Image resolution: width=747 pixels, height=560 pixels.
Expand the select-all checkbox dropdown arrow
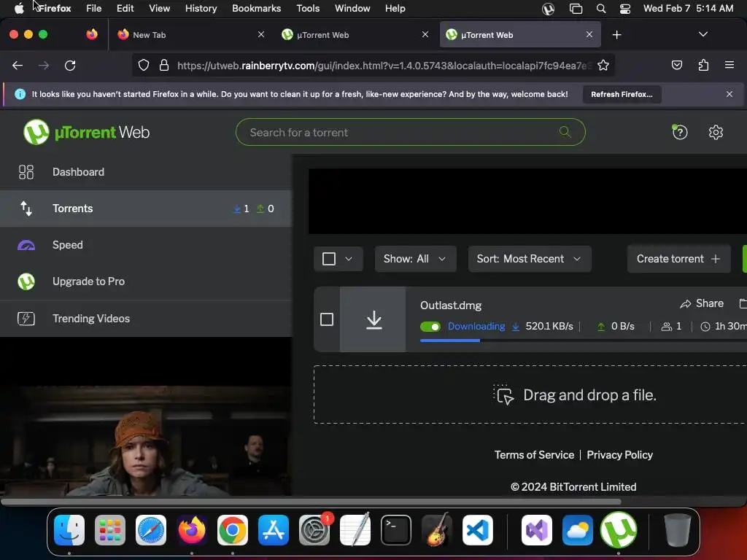pyautogui.click(x=349, y=259)
